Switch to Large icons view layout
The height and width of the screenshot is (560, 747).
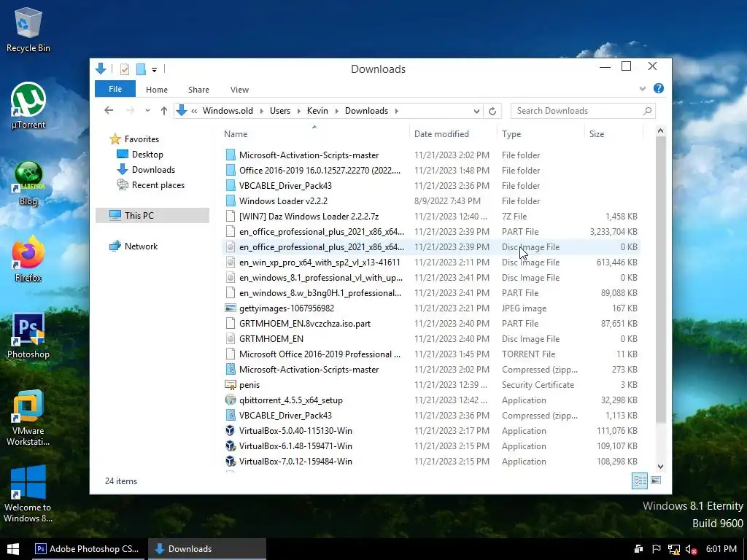[656, 481]
